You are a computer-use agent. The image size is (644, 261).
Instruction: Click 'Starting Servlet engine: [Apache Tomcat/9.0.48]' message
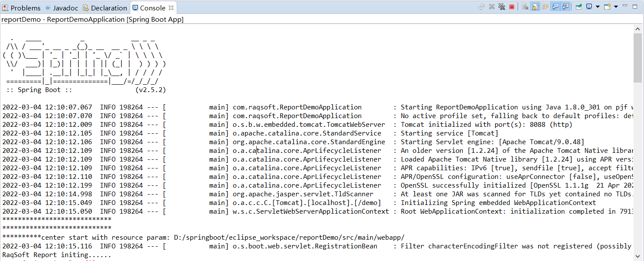coord(492,142)
